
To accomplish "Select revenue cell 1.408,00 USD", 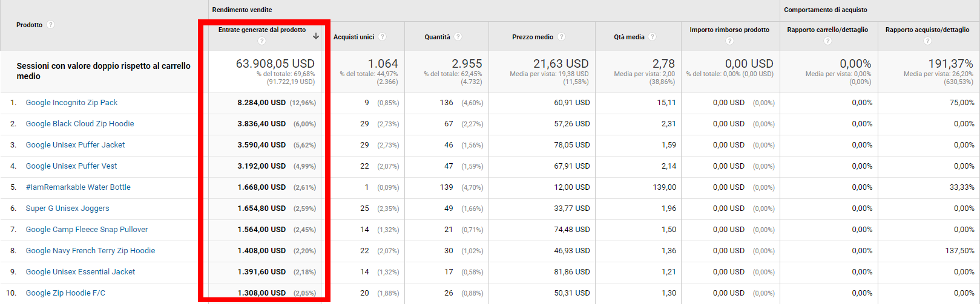I will [261, 251].
